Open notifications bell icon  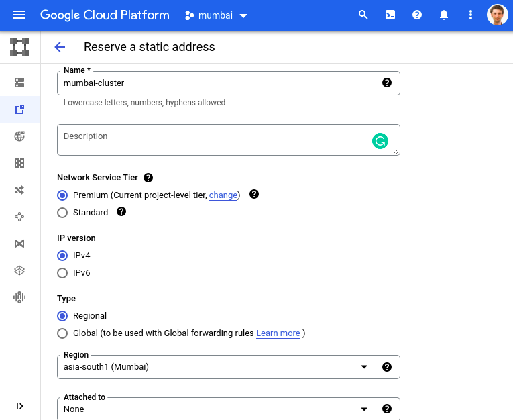[x=444, y=15]
